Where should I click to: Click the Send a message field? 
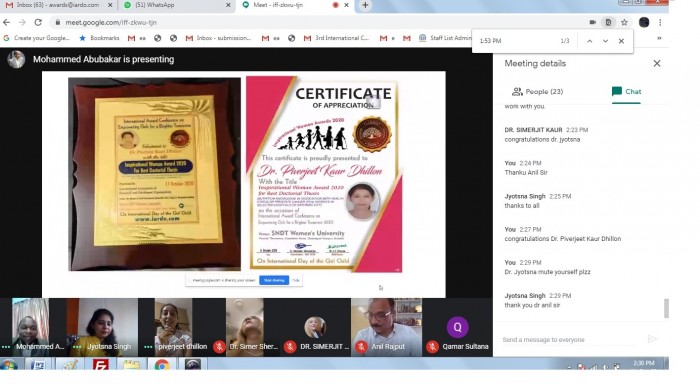coord(571,340)
